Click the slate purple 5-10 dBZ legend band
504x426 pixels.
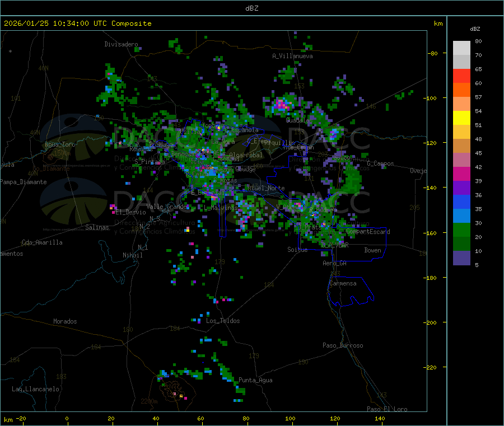(x=461, y=258)
